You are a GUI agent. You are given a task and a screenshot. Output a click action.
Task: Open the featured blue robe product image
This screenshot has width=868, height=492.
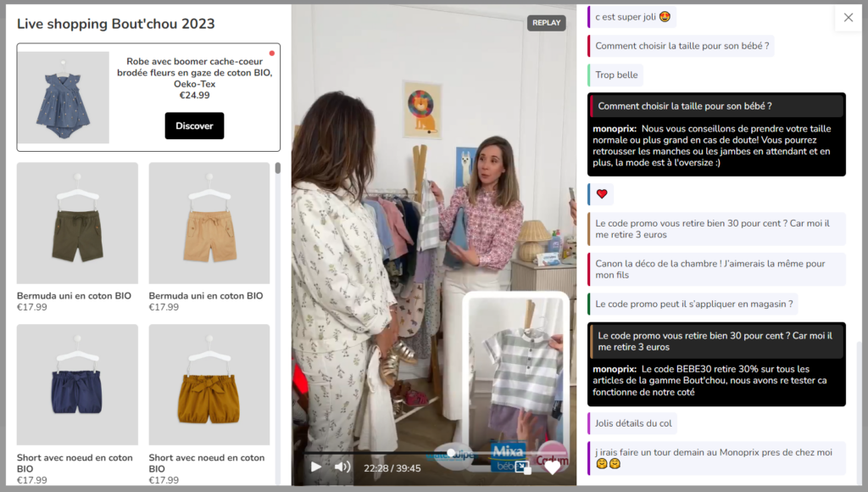point(63,98)
